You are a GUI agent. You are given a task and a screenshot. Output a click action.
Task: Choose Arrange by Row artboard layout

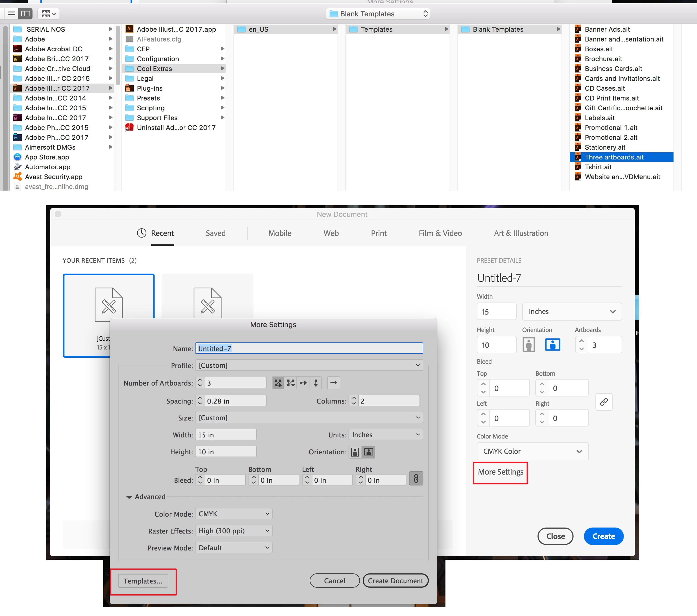point(303,383)
